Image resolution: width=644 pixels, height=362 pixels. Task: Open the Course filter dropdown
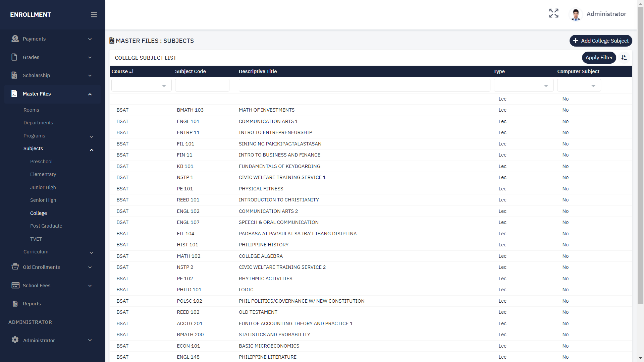(x=142, y=86)
